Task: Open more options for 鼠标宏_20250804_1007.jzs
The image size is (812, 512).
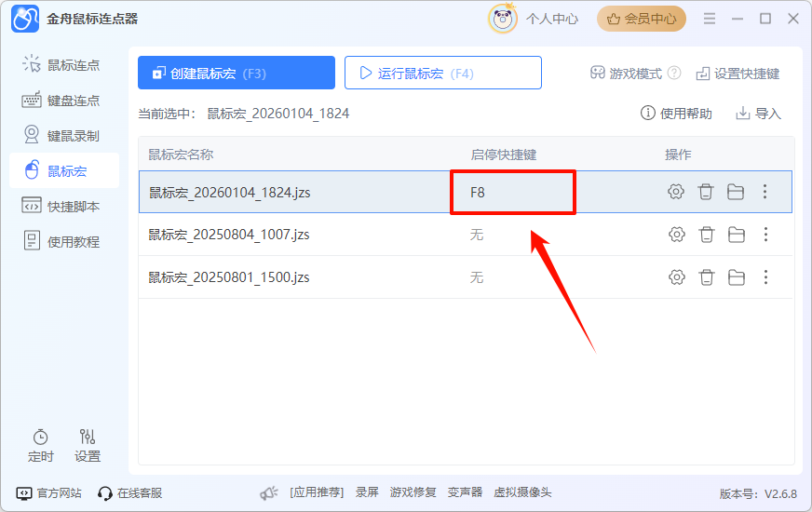Action: [766, 235]
